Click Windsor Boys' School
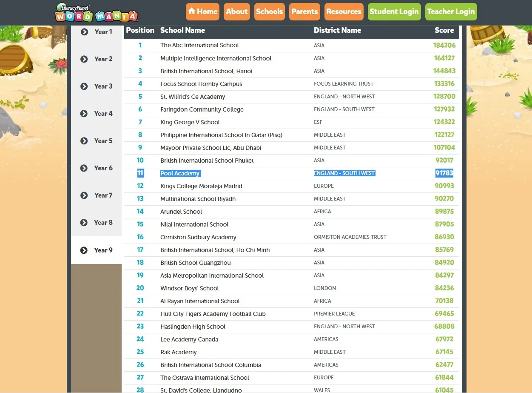The height and width of the screenshot is (393, 532). [189, 288]
